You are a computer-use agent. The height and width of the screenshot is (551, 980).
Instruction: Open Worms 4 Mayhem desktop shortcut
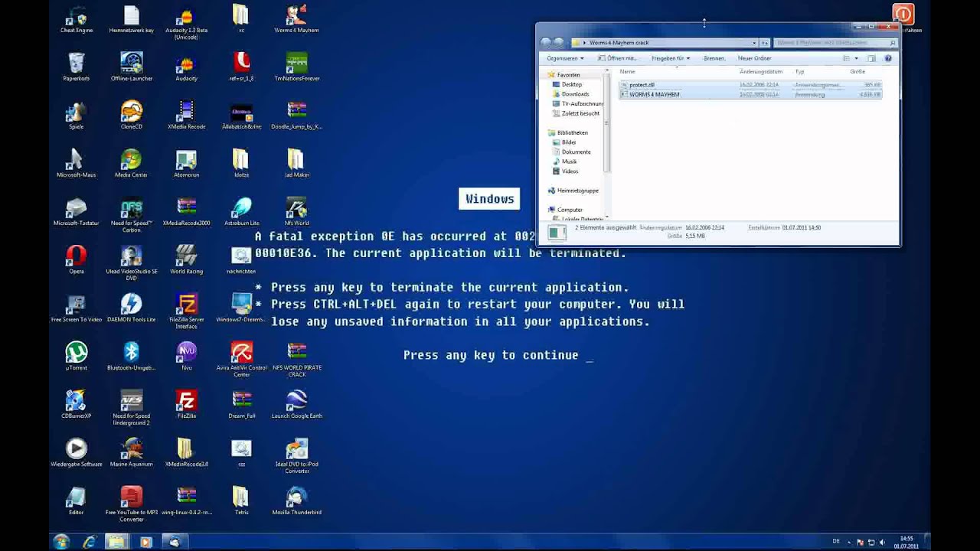click(x=296, y=20)
